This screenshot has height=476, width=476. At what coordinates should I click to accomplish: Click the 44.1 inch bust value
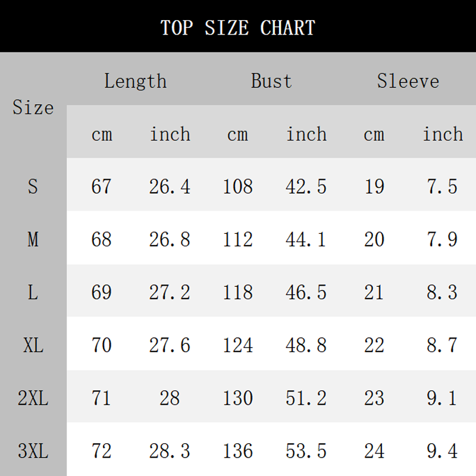[x=306, y=239]
